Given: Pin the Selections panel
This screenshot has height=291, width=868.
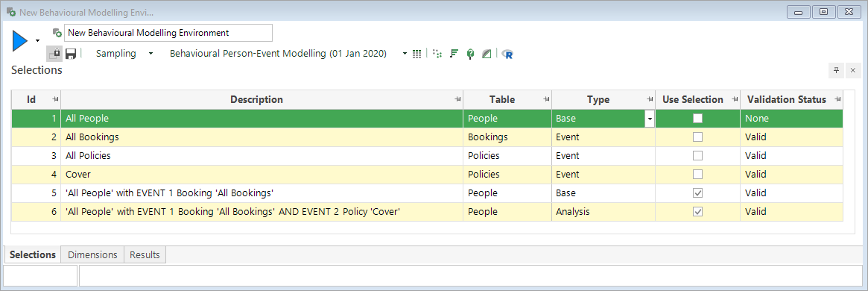Looking at the screenshot, I should pyautogui.click(x=837, y=70).
